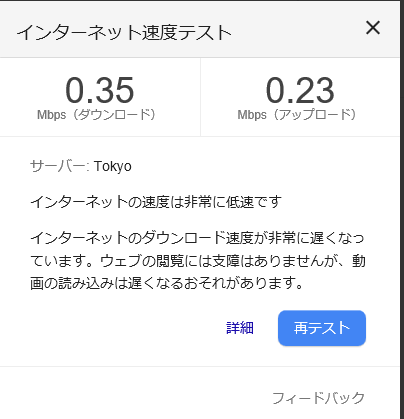Click the Tokyo server name
404x419 pixels.
(x=113, y=166)
